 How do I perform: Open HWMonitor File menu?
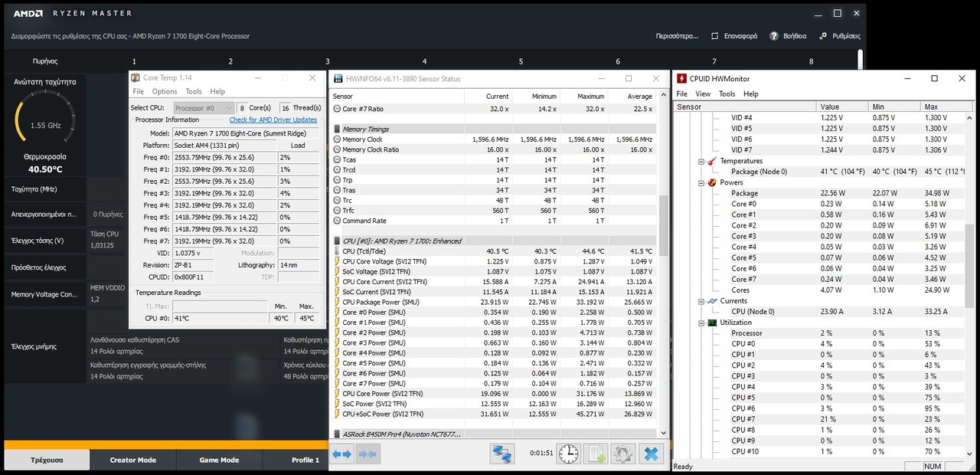[x=681, y=93]
